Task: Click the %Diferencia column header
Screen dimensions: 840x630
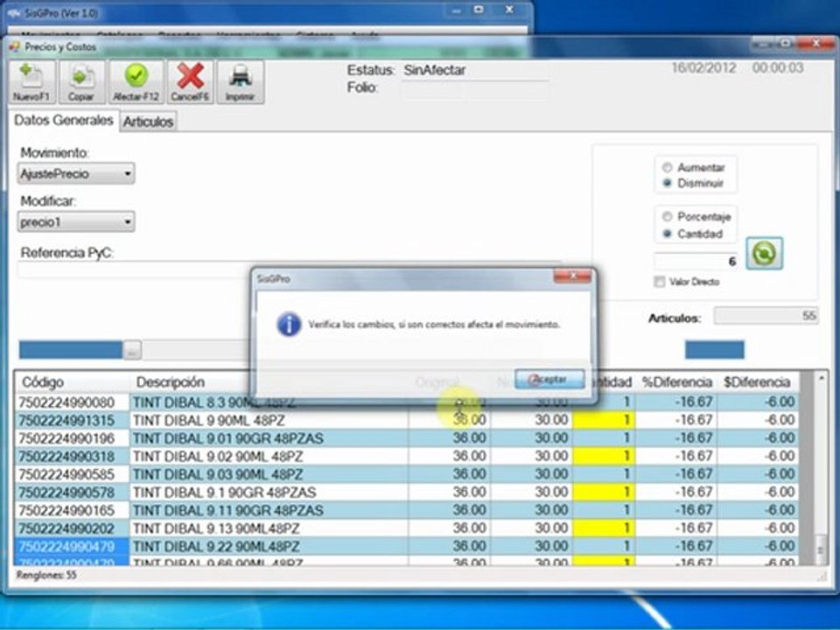Action: click(x=677, y=382)
